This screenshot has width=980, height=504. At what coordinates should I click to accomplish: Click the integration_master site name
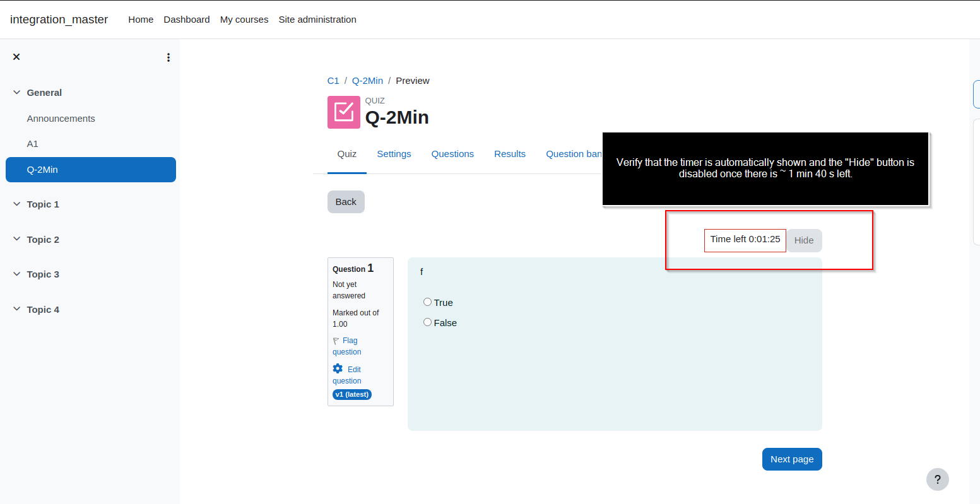tap(59, 20)
